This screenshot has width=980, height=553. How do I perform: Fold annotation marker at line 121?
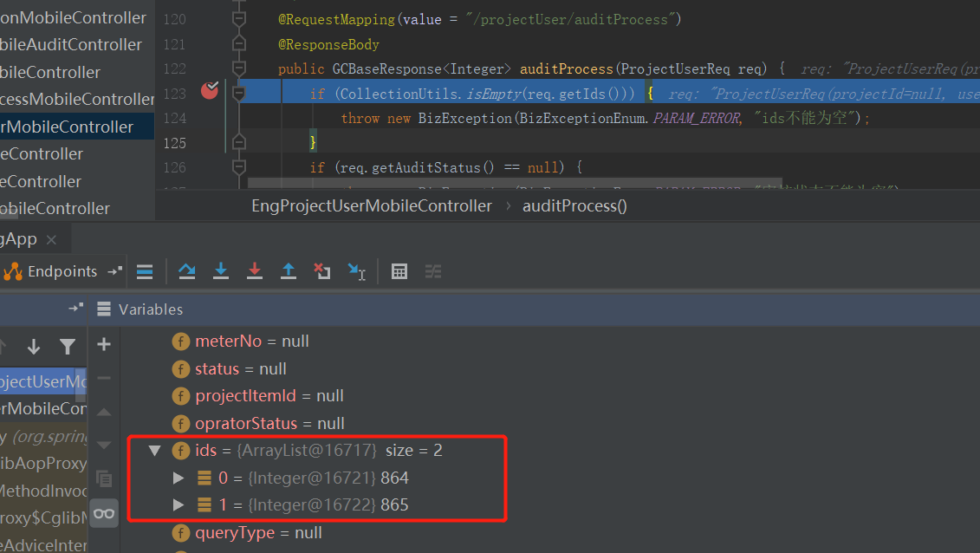(239, 43)
